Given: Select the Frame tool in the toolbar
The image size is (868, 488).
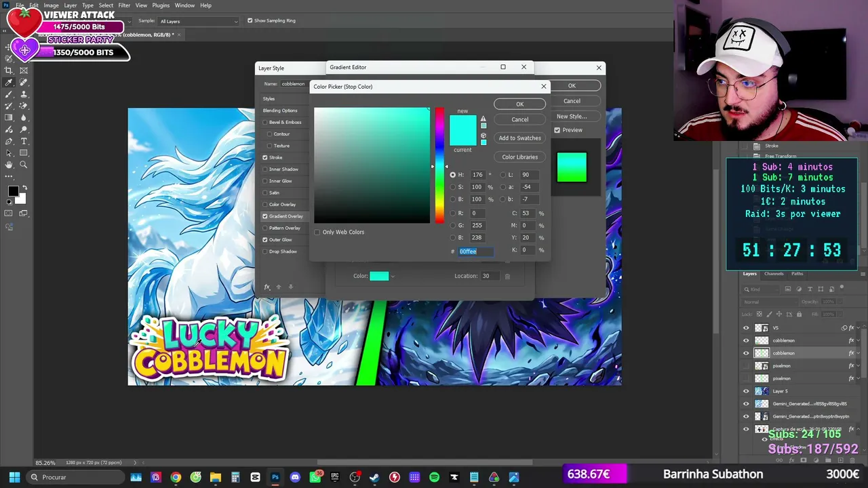Looking at the screenshot, I should pos(24,70).
